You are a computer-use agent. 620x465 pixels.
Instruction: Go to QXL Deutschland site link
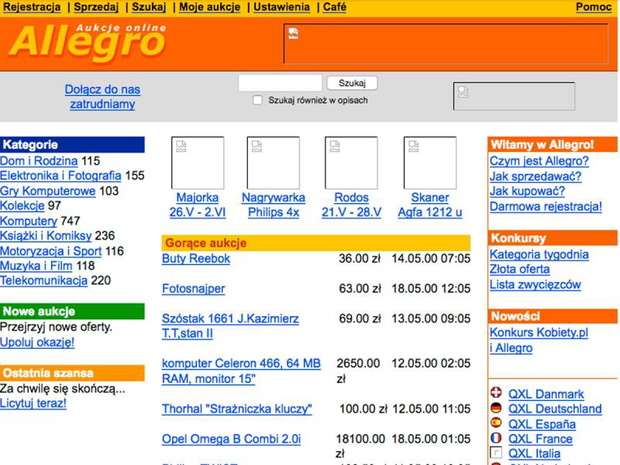pyautogui.click(x=555, y=408)
